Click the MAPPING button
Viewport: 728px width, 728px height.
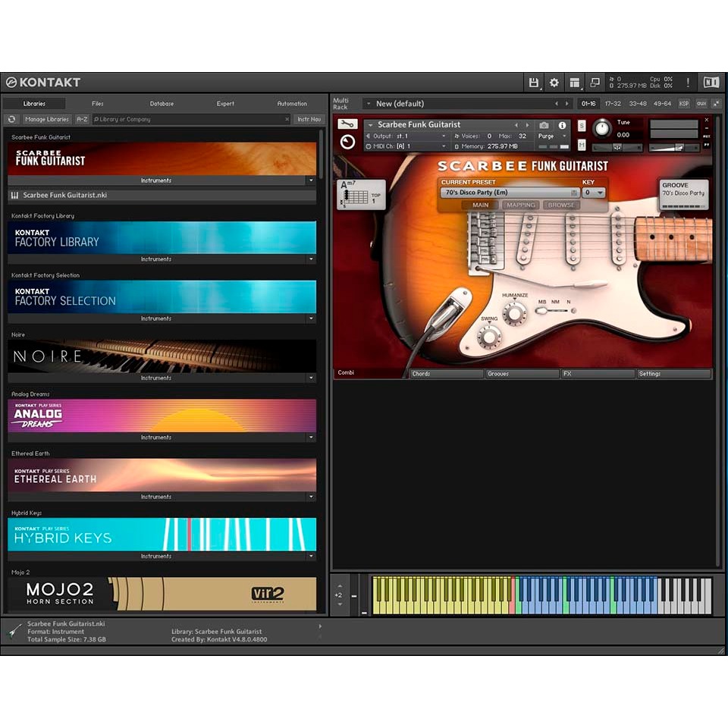pos(520,205)
